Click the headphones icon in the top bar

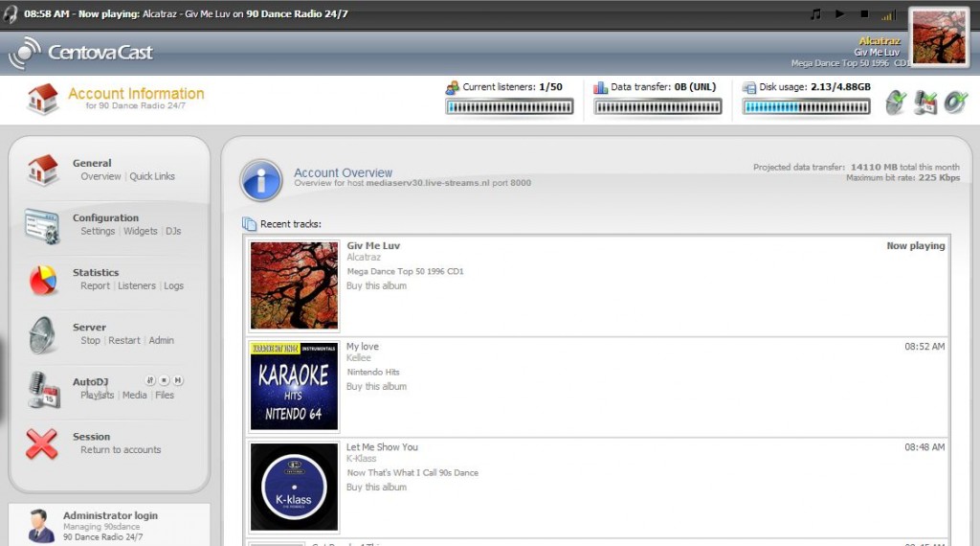(10, 13)
